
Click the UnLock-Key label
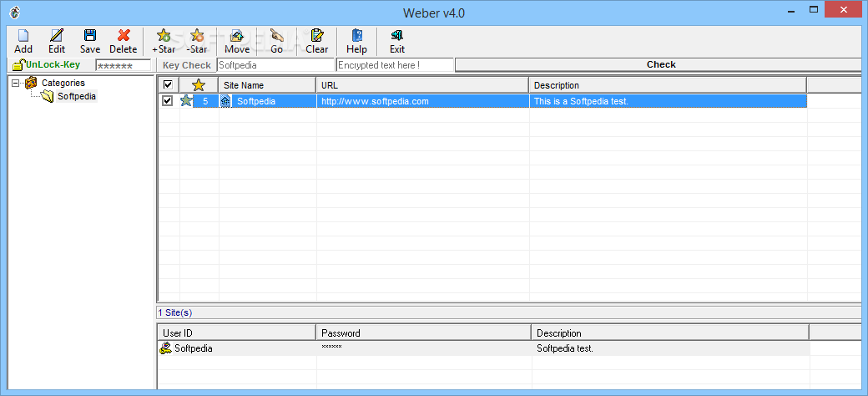pyautogui.click(x=53, y=64)
